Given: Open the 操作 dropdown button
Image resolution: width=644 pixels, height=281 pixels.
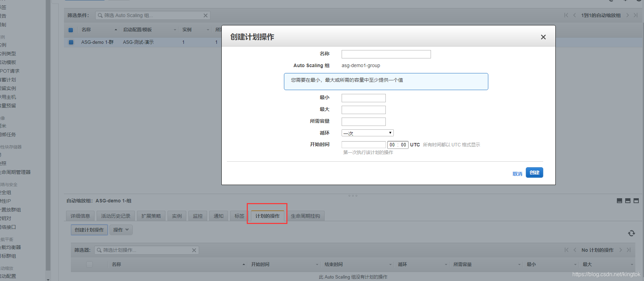Looking at the screenshot, I should 121,230.
